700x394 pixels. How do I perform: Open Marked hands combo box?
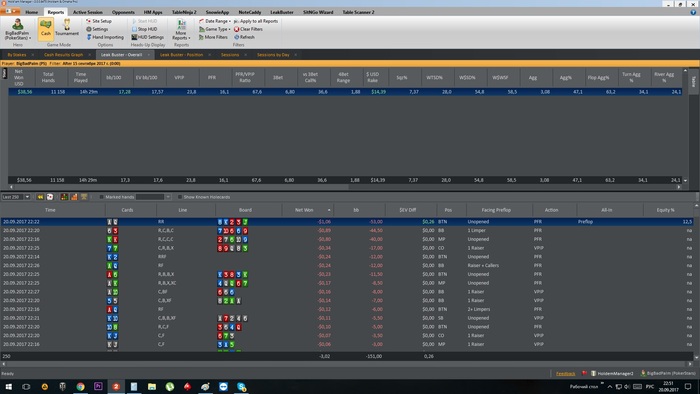pyautogui.click(x=154, y=197)
